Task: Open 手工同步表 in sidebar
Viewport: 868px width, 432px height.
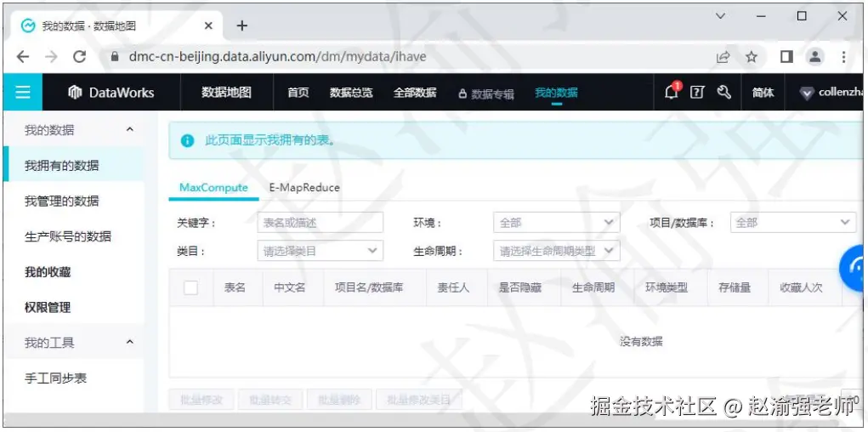Action: (55, 378)
